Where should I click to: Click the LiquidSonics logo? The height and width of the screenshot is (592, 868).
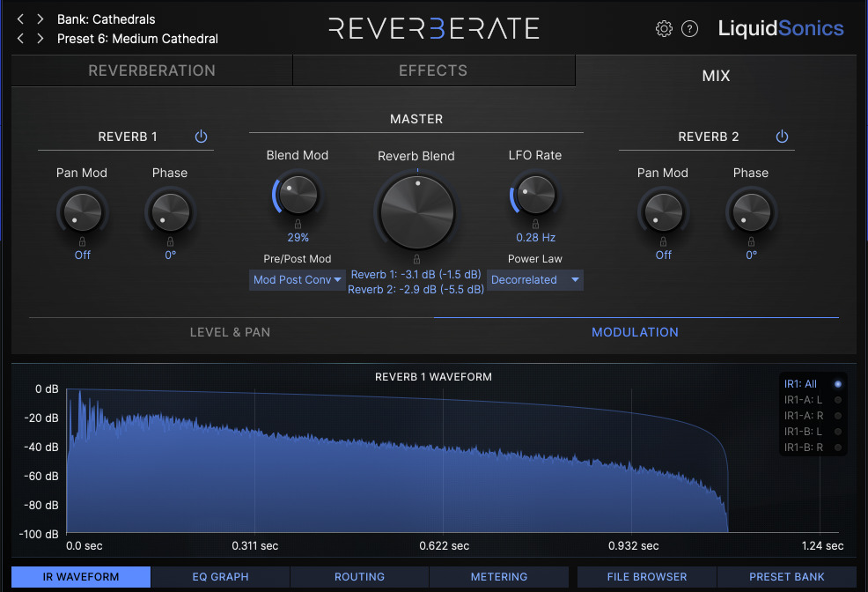click(781, 28)
